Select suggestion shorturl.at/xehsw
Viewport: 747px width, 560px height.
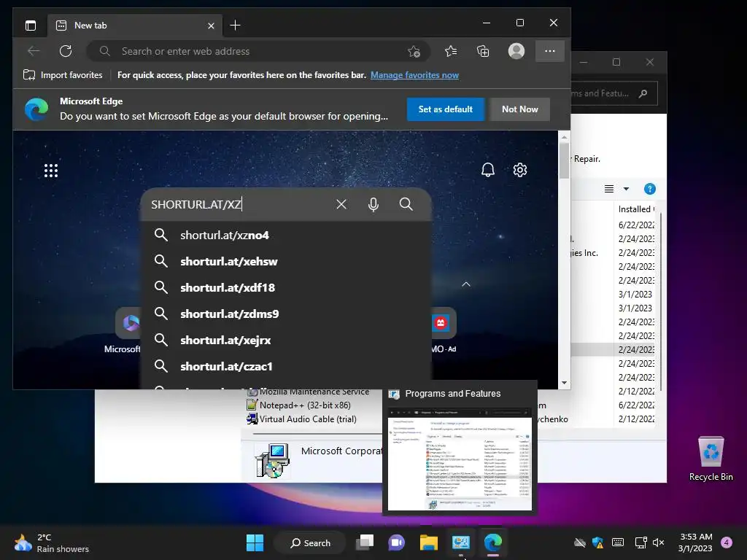286,262
